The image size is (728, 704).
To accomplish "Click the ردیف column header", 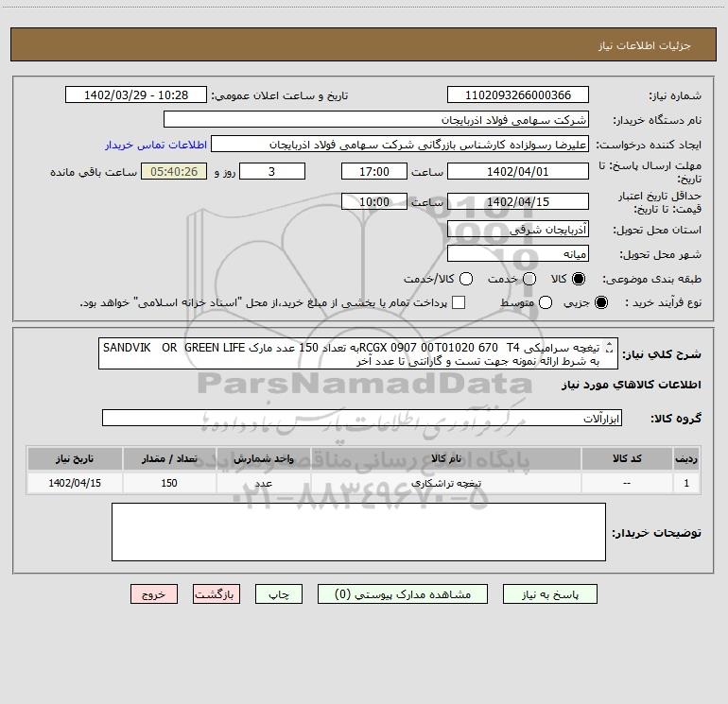I will (686, 458).
